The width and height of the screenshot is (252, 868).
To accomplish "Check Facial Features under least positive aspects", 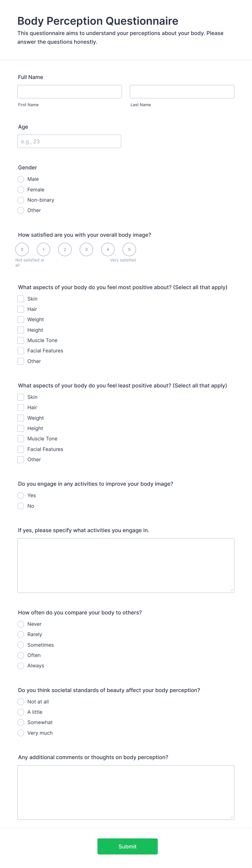I will tap(21, 449).
